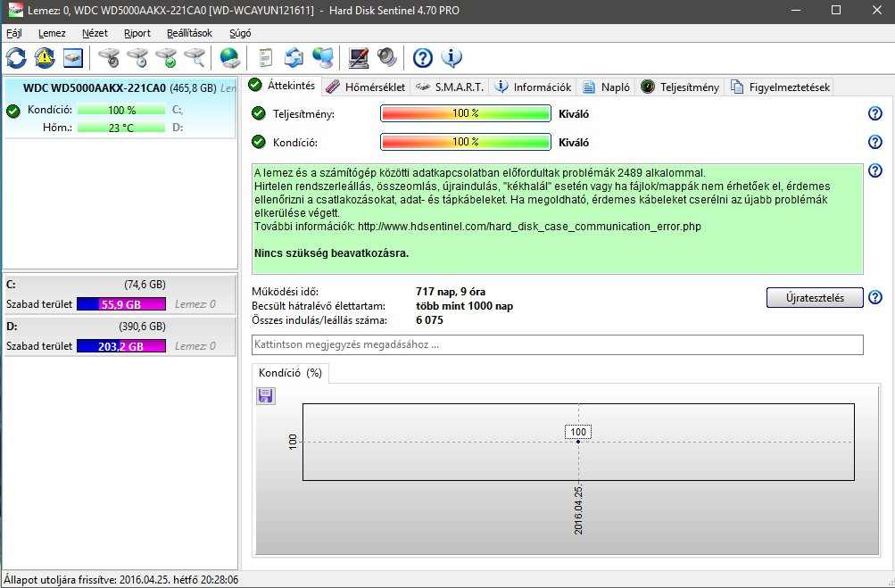
Task: Click the envelope with blue arrows icon
Action: tap(294, 58)
